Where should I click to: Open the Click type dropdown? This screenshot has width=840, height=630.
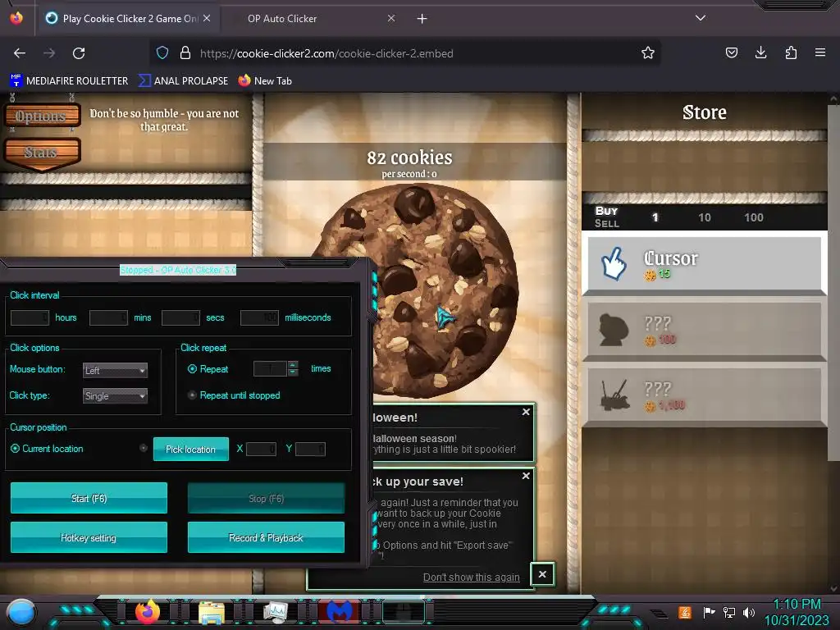[x=115, y=396]
